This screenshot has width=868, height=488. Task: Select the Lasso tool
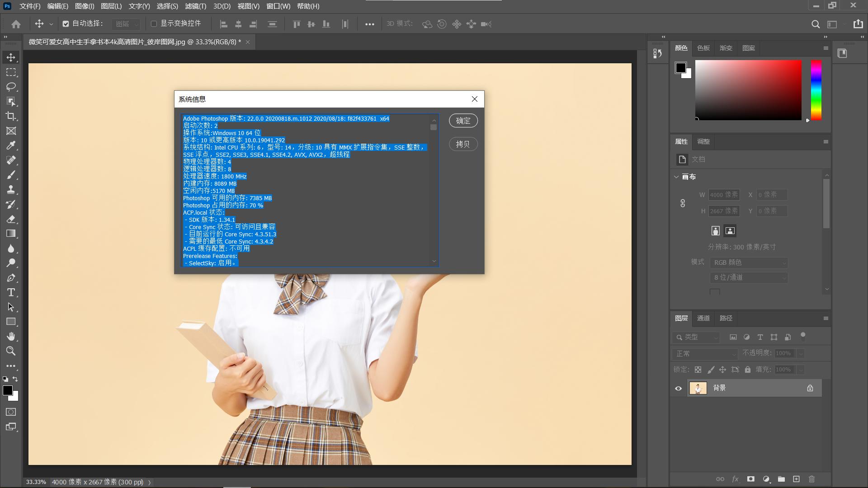pos(11,87)
